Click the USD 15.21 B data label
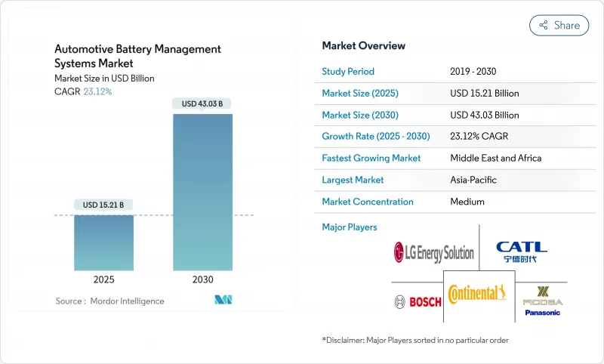 point(103,205)
